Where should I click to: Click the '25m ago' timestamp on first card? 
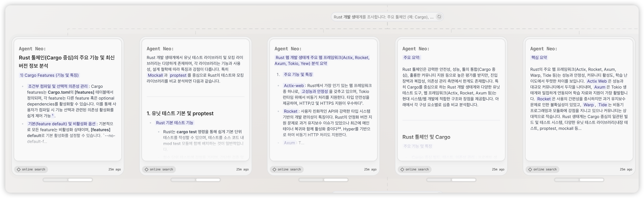114,170
